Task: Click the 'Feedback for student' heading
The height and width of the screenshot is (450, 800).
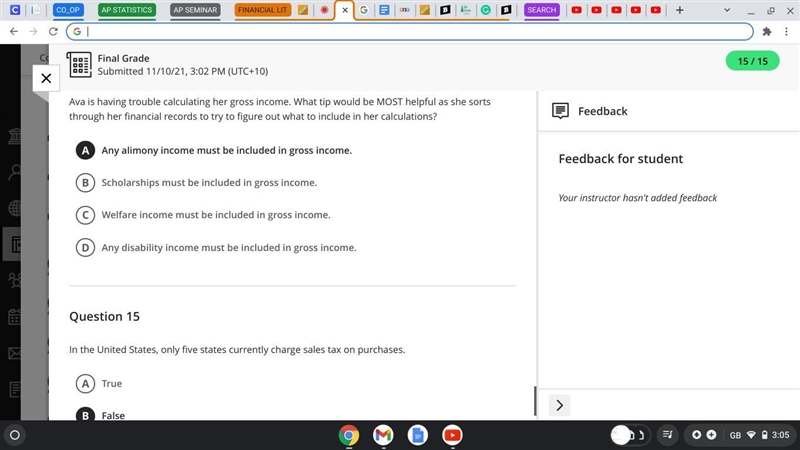Action: point(620,159)
